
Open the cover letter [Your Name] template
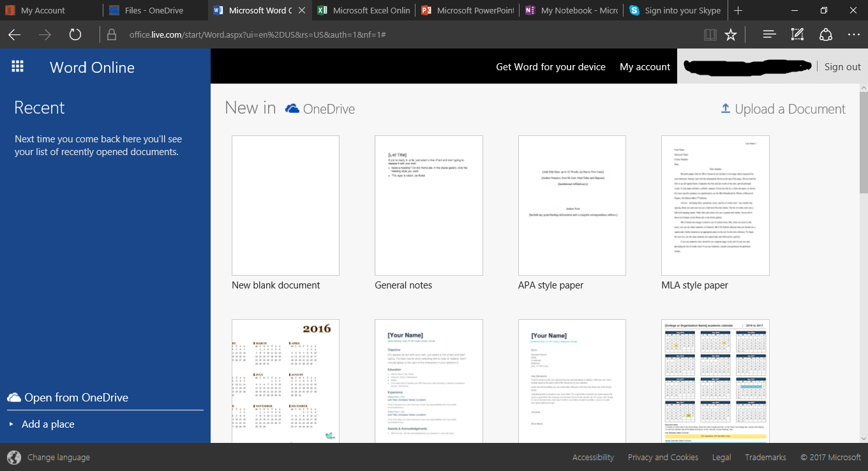tap(572, 381)
